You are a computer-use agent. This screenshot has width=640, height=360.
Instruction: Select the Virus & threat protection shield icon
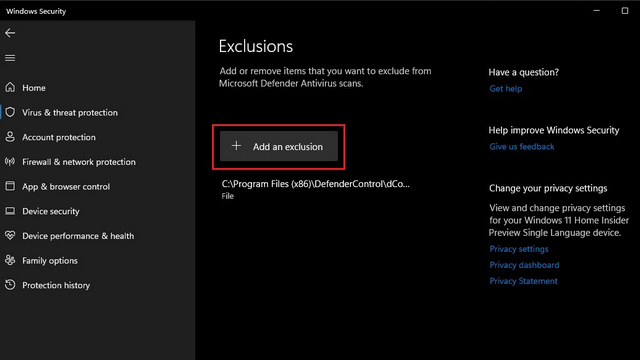pyautogui.click(x=10, y=112)
